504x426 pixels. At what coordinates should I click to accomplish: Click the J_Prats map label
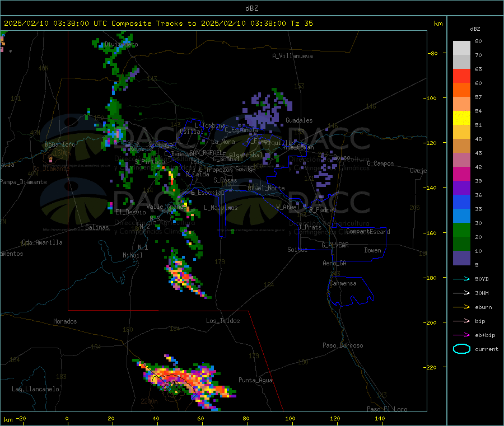tap(310, 227)
